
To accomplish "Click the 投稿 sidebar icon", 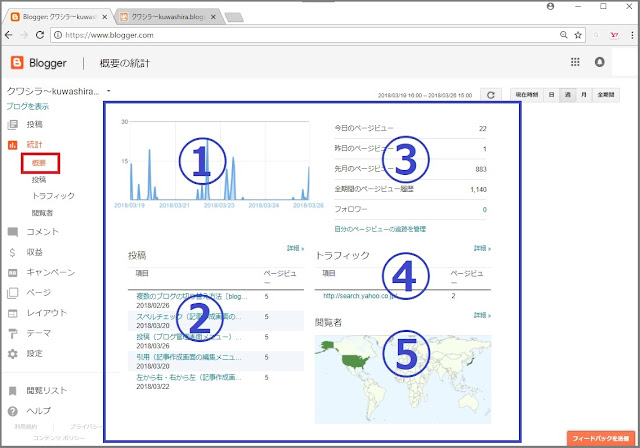I will click(x=13, y=124).
